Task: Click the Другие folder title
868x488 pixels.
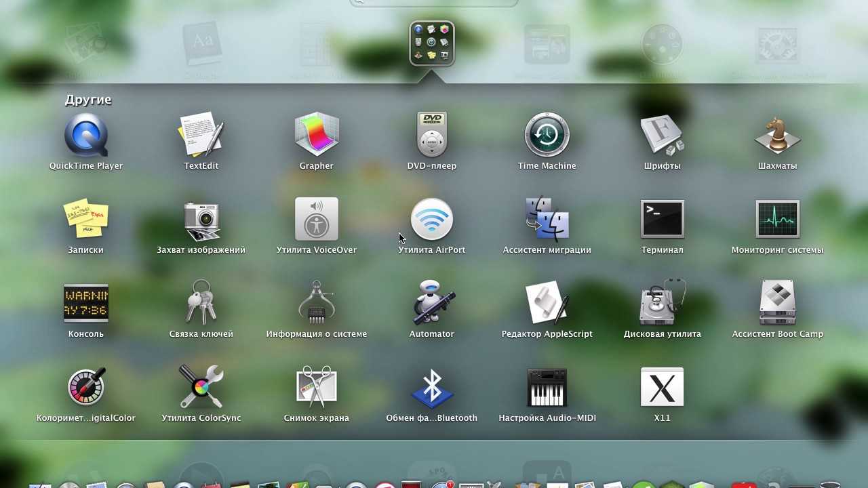Action: pyautogui.click(x=88, y=100)
